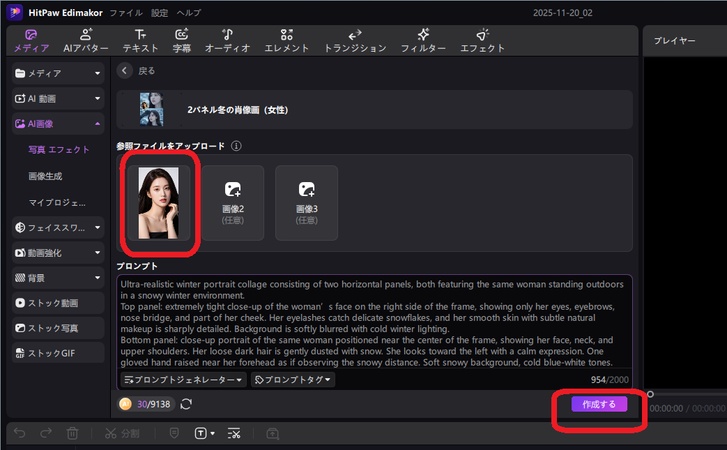Select 画像生成 in the sidebar
The height and width of the screenshot is (450, 727).
[46, 175]
